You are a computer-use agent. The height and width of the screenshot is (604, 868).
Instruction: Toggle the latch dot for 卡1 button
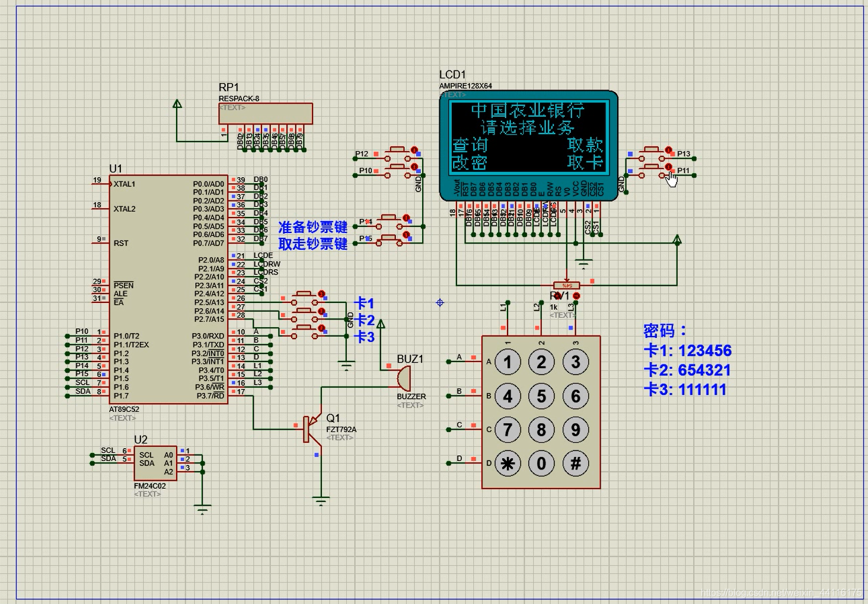coord(321,294)
